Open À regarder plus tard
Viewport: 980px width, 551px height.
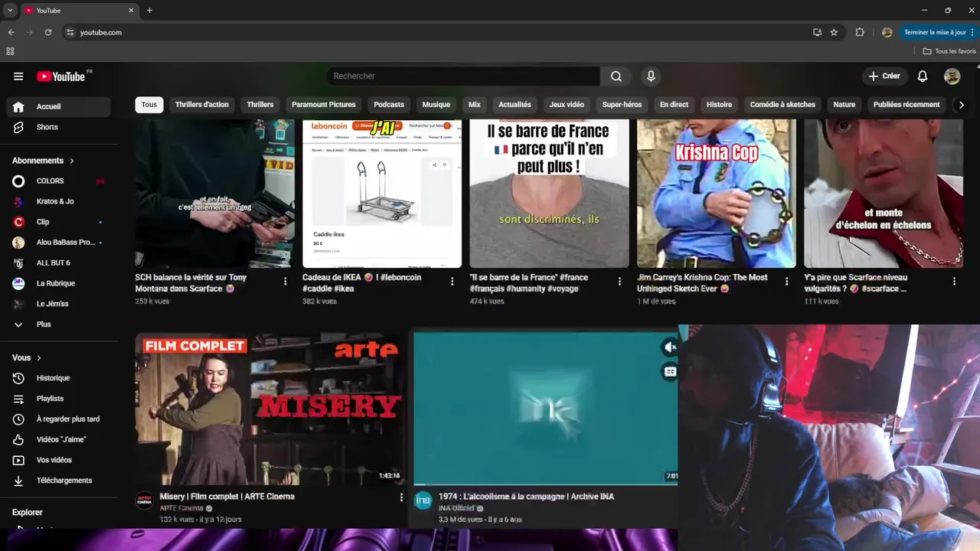[58, 419]
